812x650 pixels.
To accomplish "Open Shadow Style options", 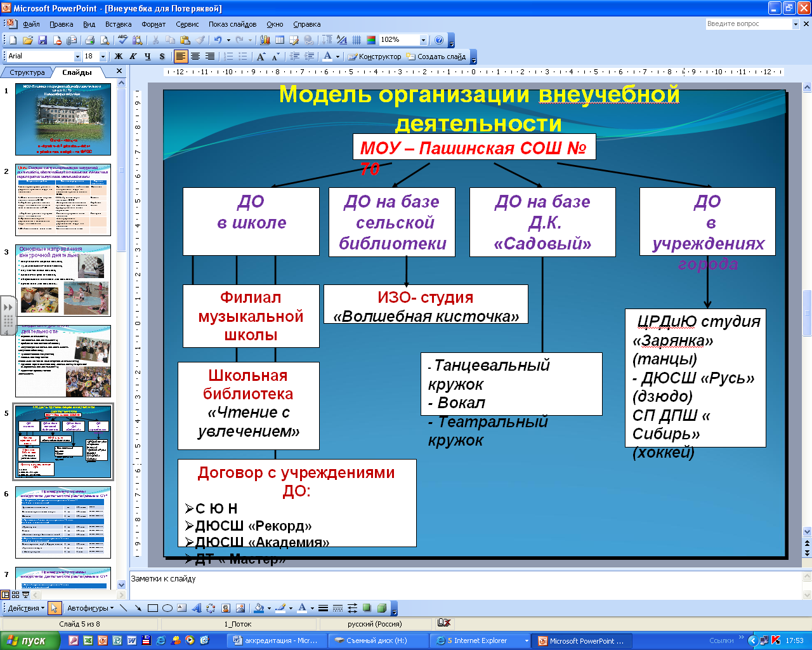I will click(367, 608).
